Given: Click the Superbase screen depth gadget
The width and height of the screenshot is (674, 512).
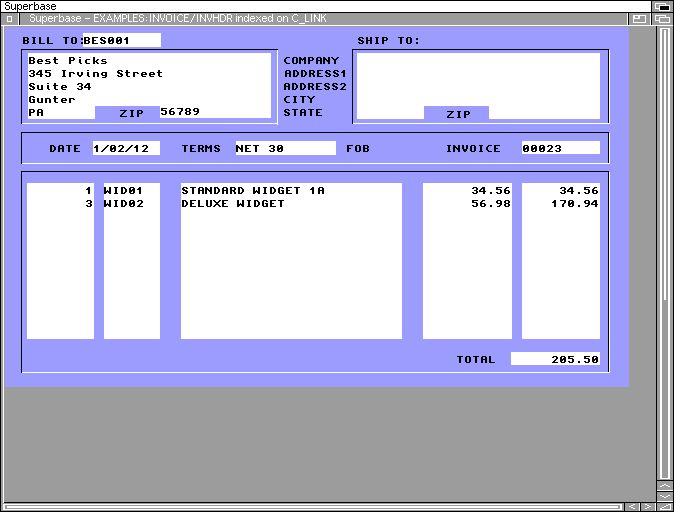Looking at the screenshot, I should [662, 6].
